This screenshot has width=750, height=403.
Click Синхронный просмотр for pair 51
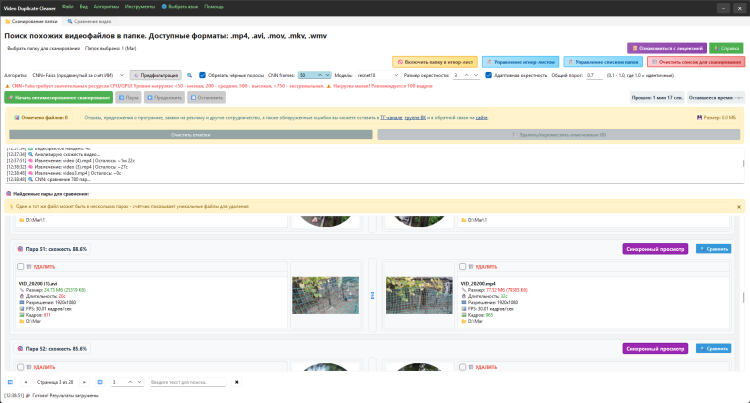(655, 249)
